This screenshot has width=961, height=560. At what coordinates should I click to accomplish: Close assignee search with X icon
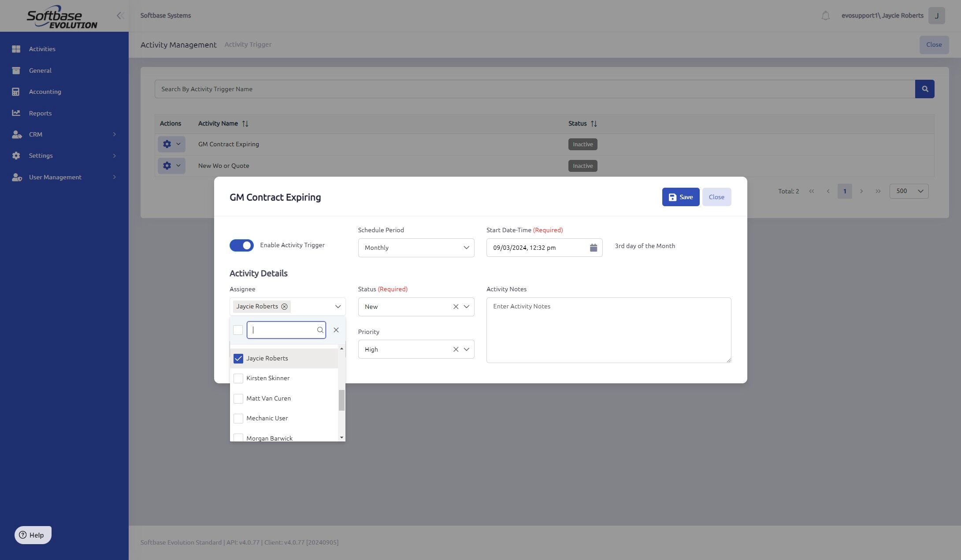point(336,330)
